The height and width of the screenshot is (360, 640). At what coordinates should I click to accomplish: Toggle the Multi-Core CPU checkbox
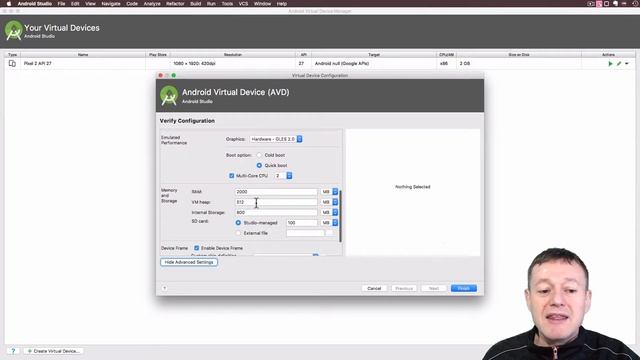click(x=231, y=176)
